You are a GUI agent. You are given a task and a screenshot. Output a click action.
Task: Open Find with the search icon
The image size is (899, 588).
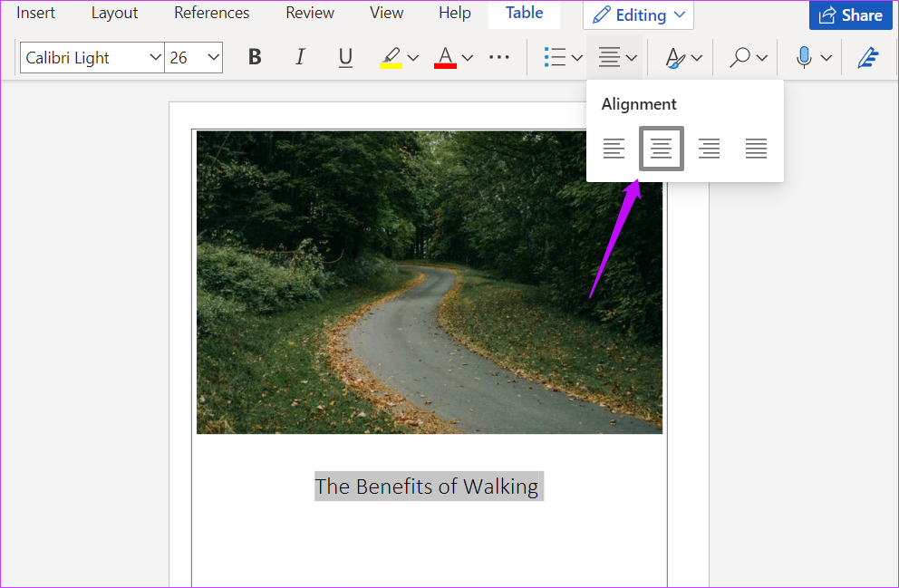coord(741,57)
